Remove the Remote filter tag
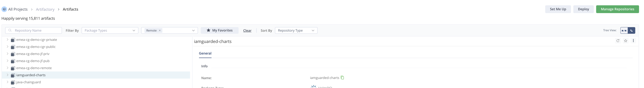 click(x=160, y=30)
